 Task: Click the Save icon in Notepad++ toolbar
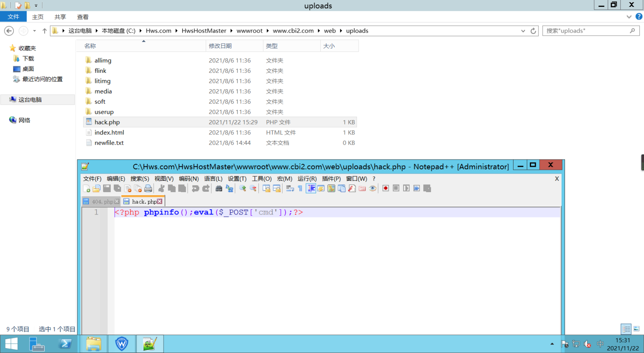[x=107, y=188]
